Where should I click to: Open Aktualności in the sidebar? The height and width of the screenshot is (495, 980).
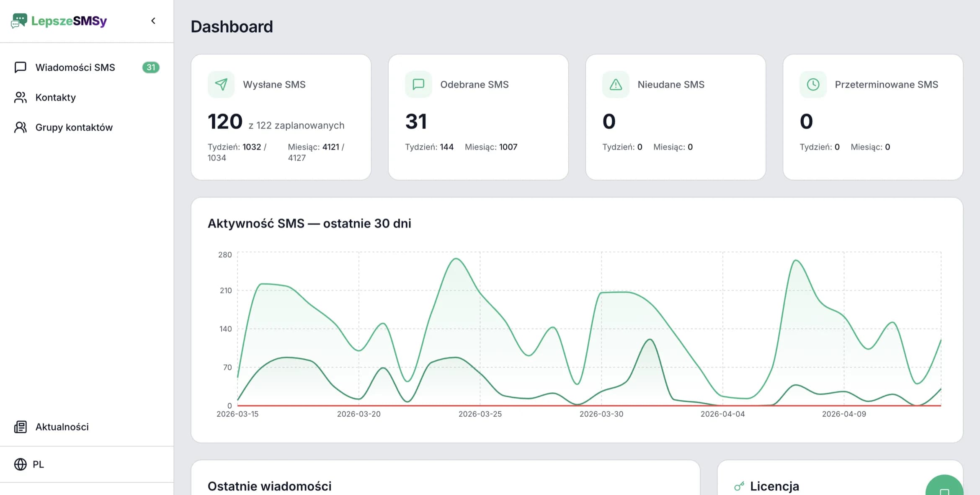point(87,427)
